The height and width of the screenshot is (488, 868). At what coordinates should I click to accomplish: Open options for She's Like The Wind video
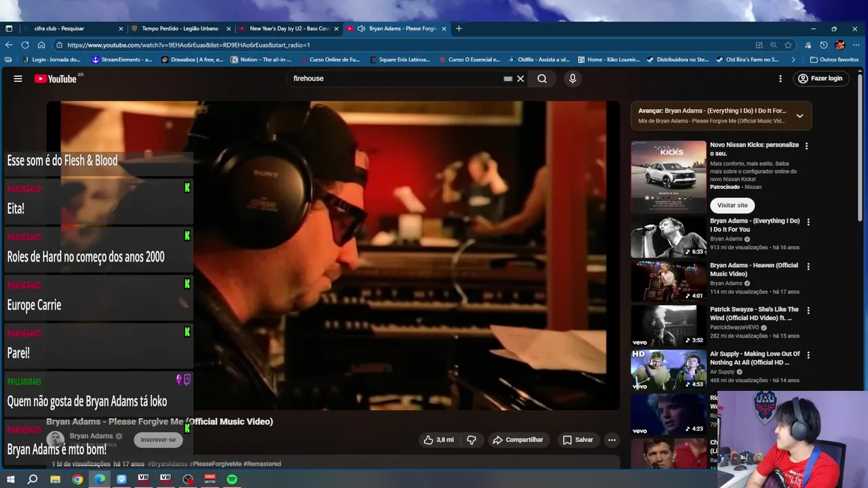[808, 310]
